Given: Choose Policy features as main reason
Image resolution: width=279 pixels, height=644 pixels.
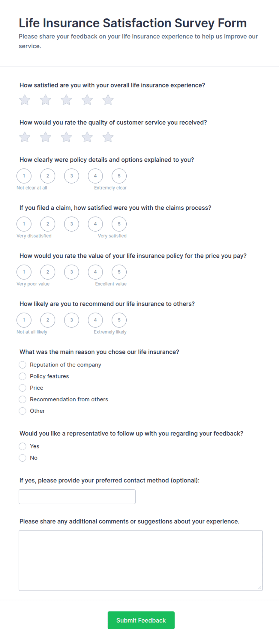Looking at the screenshot, I should point(44,376).
